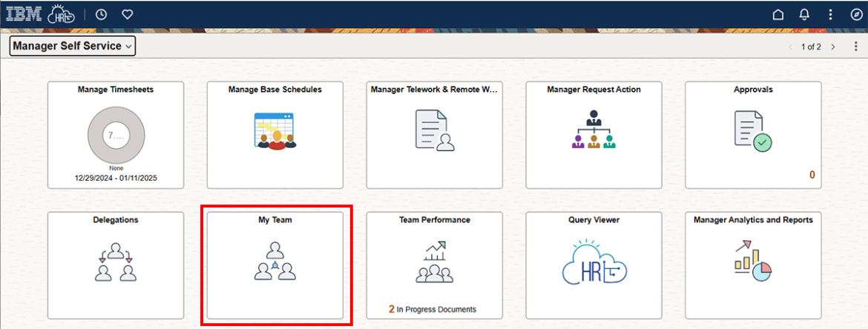868x329 pixels.
Task: Open the three-dot Actions menu
Action: click(831, 14)
